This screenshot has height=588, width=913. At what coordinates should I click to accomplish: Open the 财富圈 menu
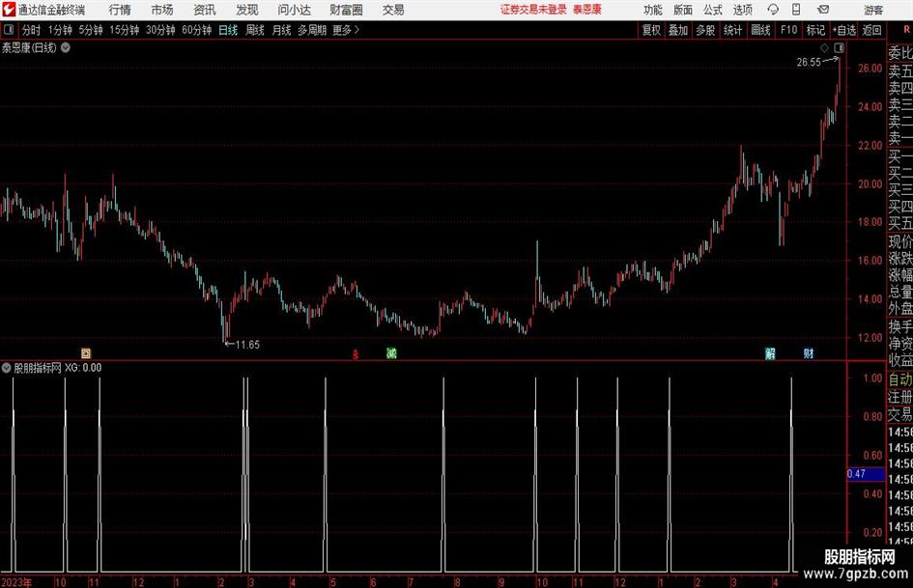346,10
